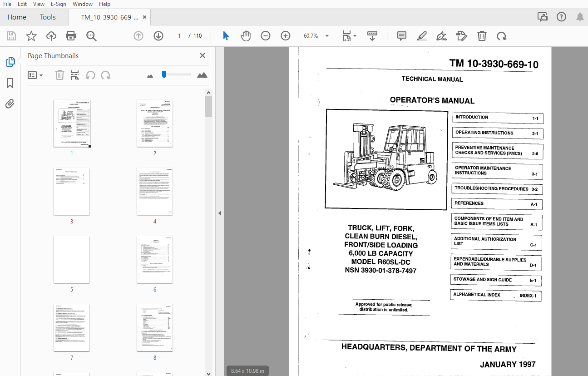Select page 8 thumbnail
Image resolution: width=588 pixels, height=376 pixels.
[x=155, y=328]
